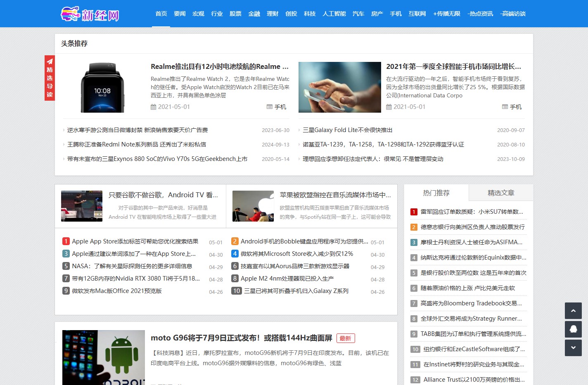Open 理想回应李想卸任法定代表人 article
The width and height of the screenshot is (588, 385).
[373, 159]
